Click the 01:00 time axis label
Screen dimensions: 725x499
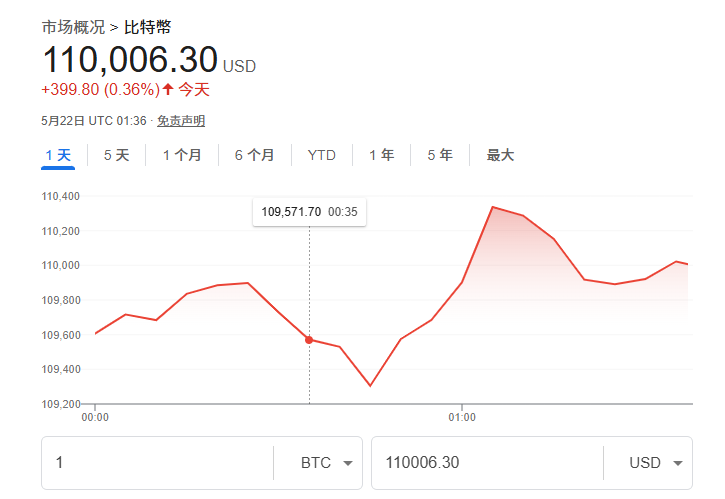(461, 415)
